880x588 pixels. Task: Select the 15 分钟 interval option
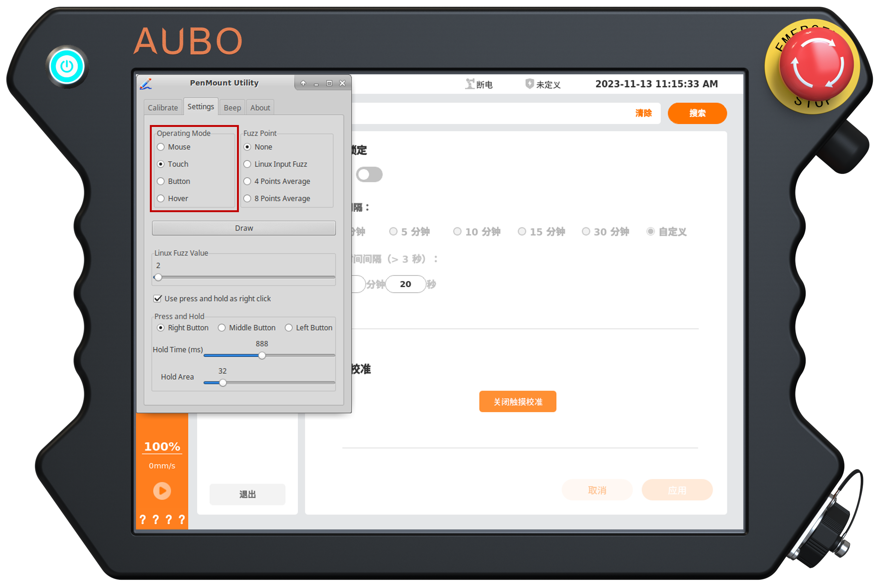point(541,232)
